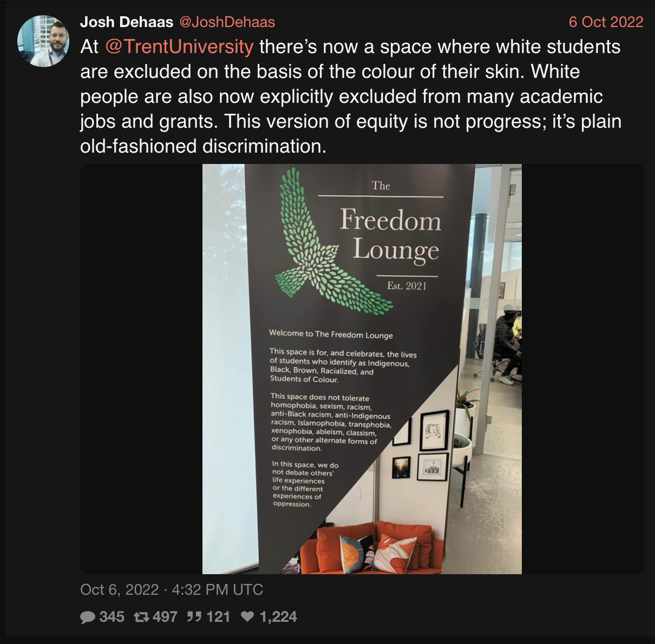This screenshot has width=655, height=644.
Task: Click the retweet arrows icon
Action: [141, 617]
